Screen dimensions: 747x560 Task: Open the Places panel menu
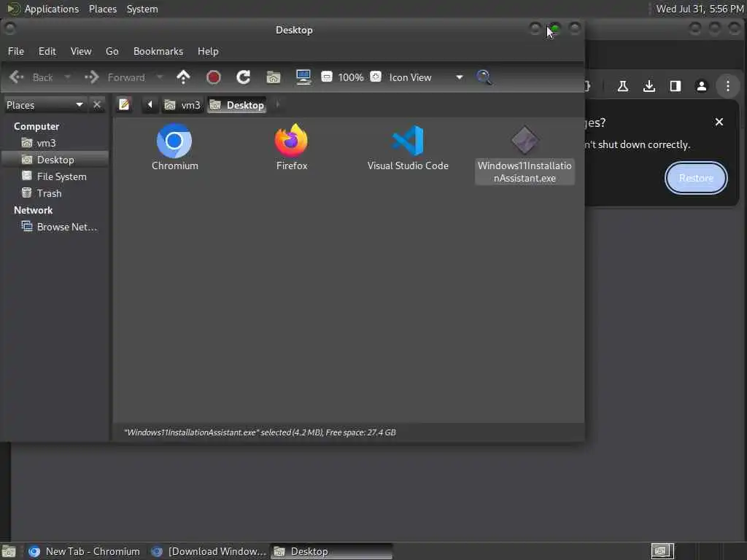coord(103,9)
